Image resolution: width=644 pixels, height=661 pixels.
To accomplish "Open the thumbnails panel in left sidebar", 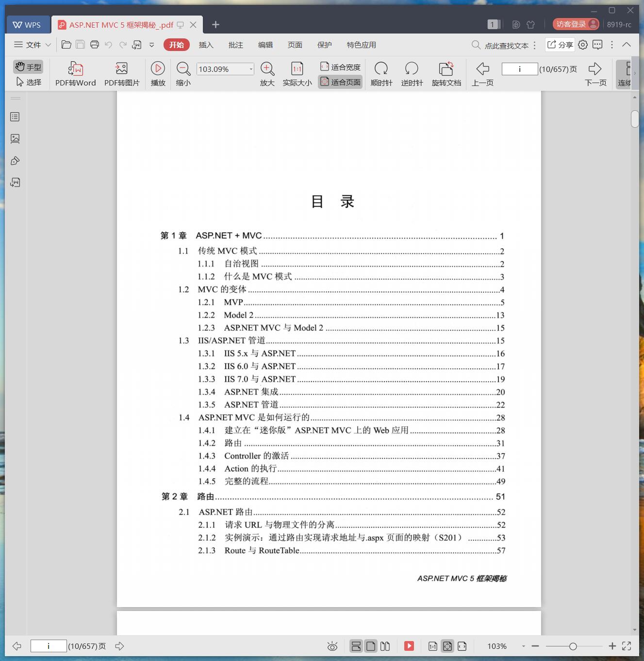I will (x=15, y=139).
